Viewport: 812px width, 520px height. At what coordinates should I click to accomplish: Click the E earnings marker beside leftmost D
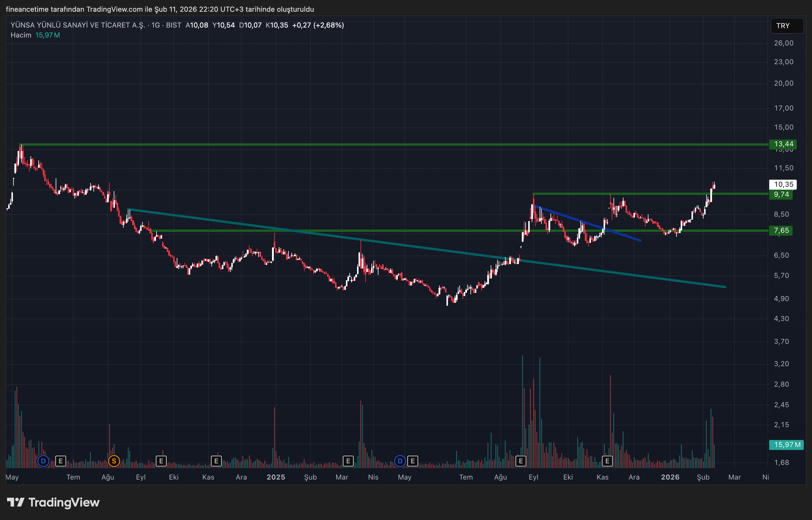pos(60,461)
